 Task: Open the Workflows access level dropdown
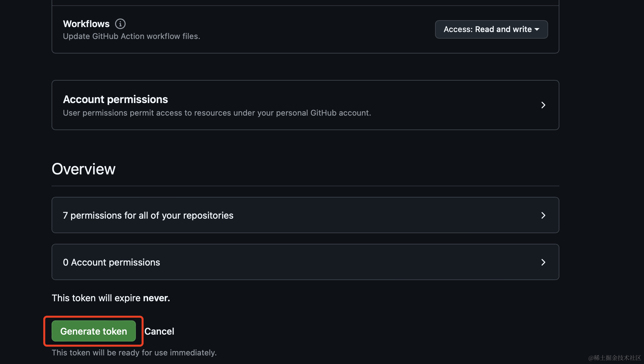[x=491, y=29]
